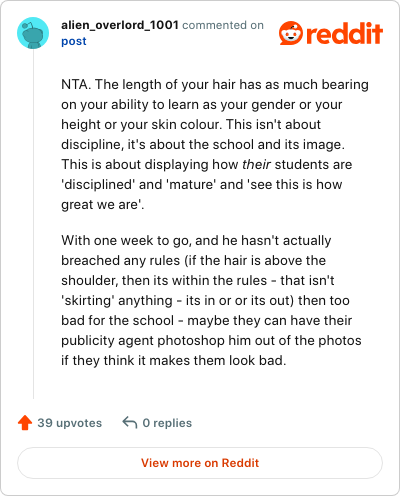The height and width of the screenshot is (496, 400).
Task: Click the first paragraph starting with NTA
Action: [215, 144]
